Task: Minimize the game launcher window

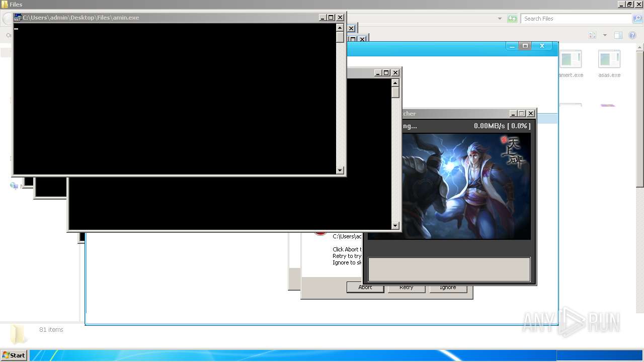Action: click(x=513, y=114)
